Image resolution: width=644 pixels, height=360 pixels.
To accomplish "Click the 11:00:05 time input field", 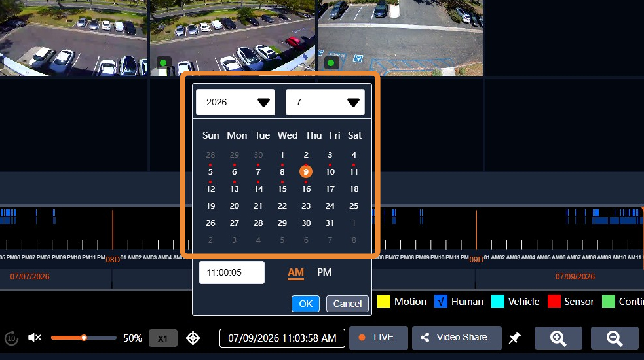I will pyautogui.click(x=232, y=272).
